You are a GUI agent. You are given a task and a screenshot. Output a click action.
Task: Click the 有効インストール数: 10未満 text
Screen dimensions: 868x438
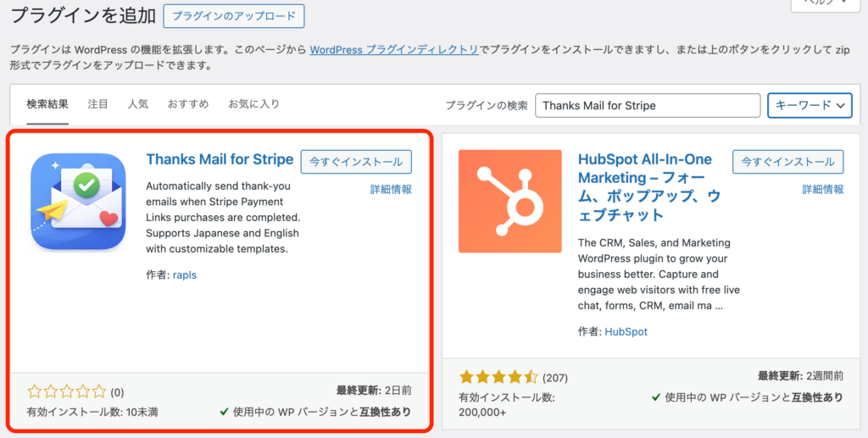click(92, 412)
